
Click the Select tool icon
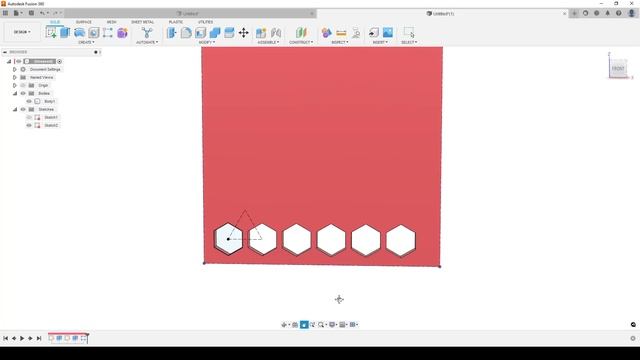[x=409, y=33]
